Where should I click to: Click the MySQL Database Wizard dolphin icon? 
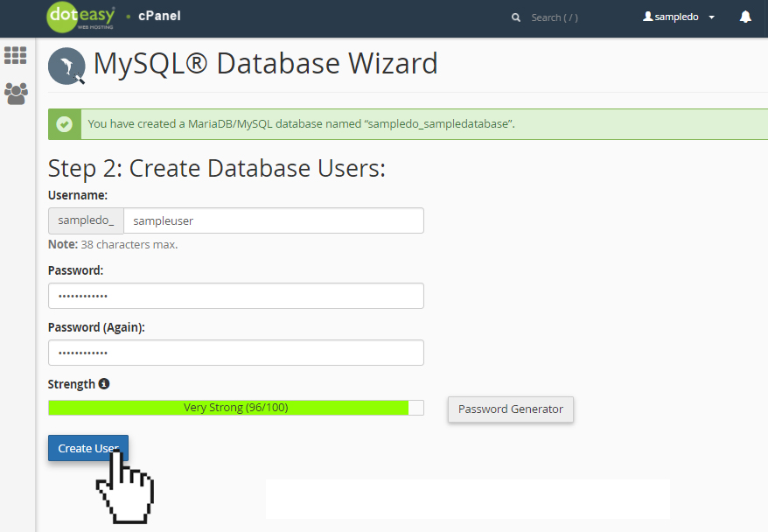pos(66,66)
